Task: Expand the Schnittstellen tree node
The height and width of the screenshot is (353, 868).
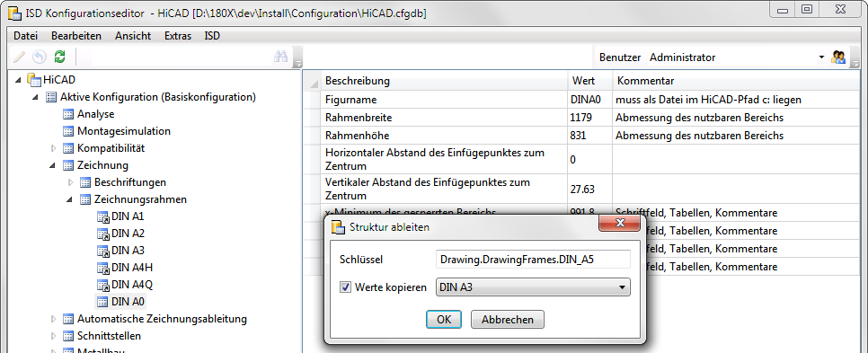Action: click(x=53, y=336)
